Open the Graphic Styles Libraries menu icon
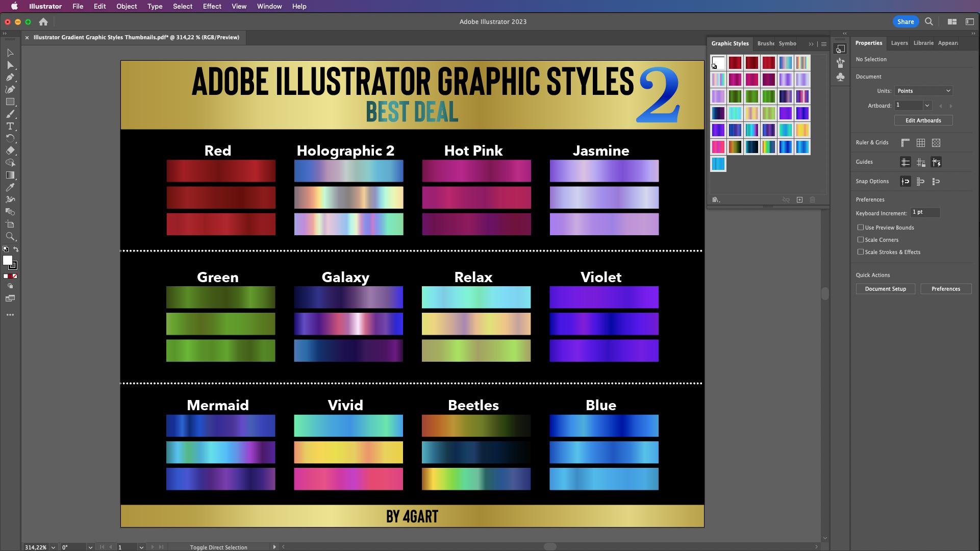This screenshot has height=551, width=980. click(x=716, y=200)
